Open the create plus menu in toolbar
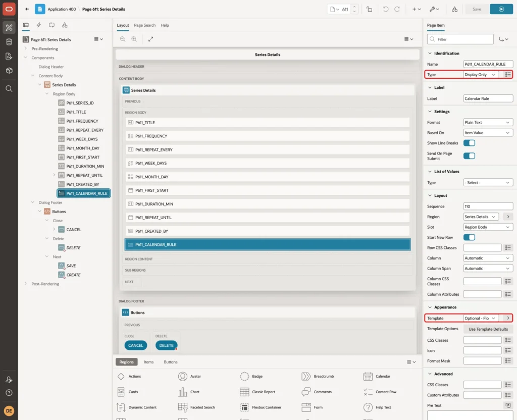The image size is (517, 420). tap(417, 9)
